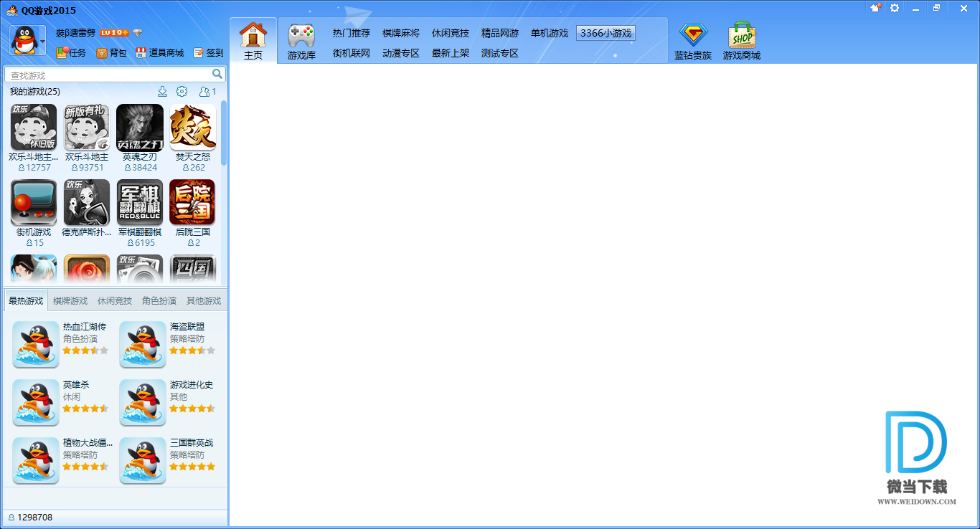The width and height of the screenshot is (980, 529).
Task: Click 植物大战僵尸 game title
Action: pyautogui.click(x=88, y=443)
